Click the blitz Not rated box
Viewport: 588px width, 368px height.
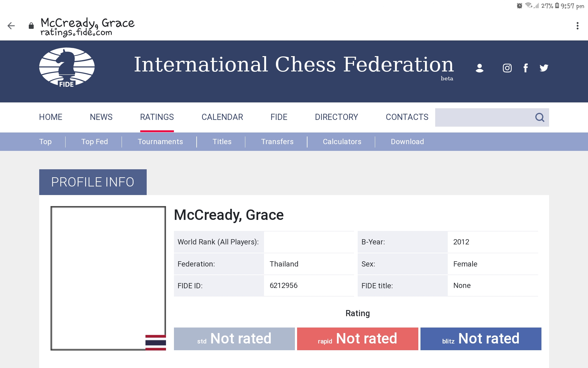tap(481, 339)
